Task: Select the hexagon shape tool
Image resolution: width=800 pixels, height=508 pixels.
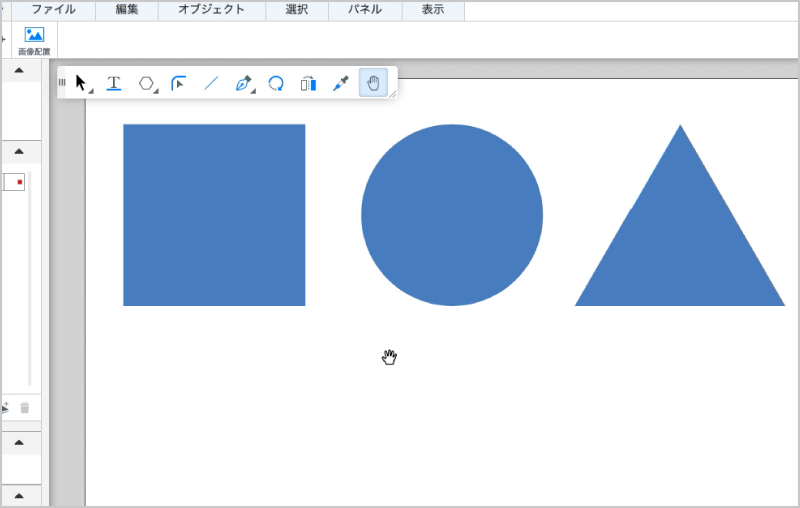Action: (147, 83)
